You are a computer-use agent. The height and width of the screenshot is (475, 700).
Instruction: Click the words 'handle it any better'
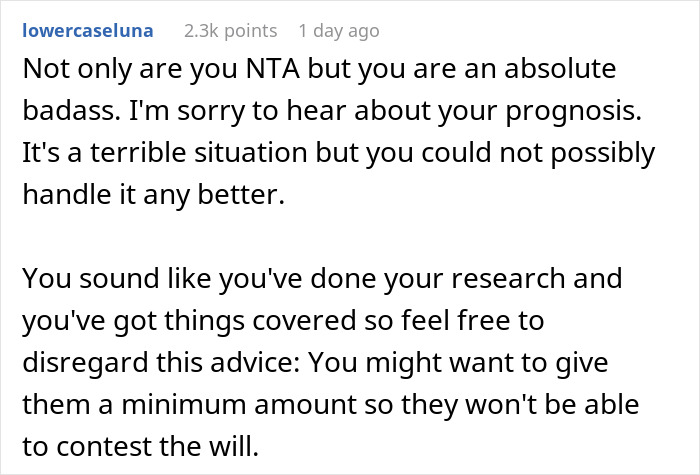pyautogui.click(x=153, y=194)
